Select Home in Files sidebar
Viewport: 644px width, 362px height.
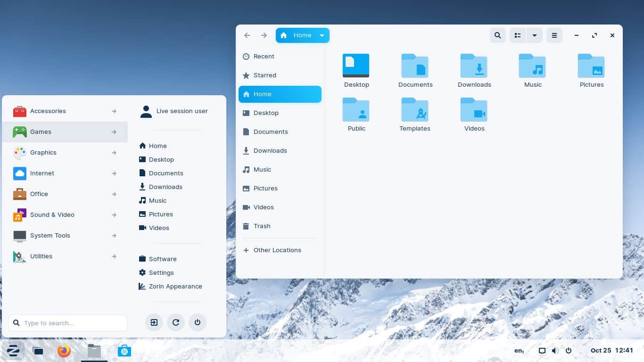(280, 94)
